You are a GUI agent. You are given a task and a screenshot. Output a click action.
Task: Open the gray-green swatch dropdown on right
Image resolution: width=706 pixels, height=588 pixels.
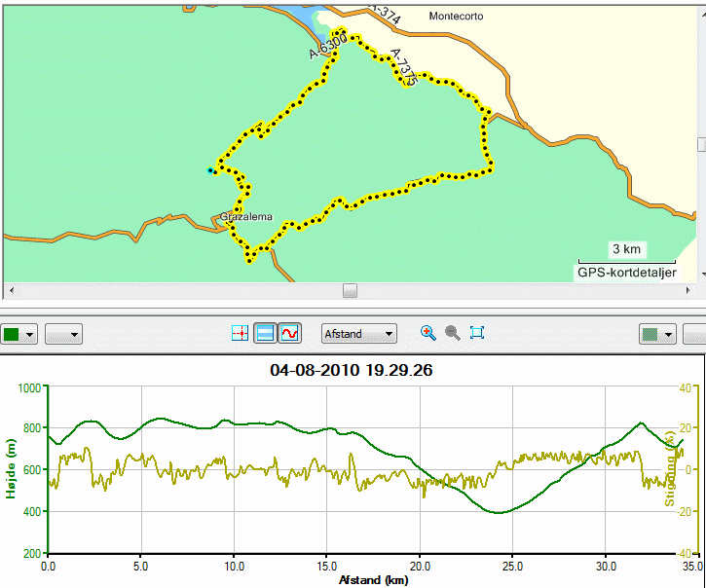click(x=657, y=335)
